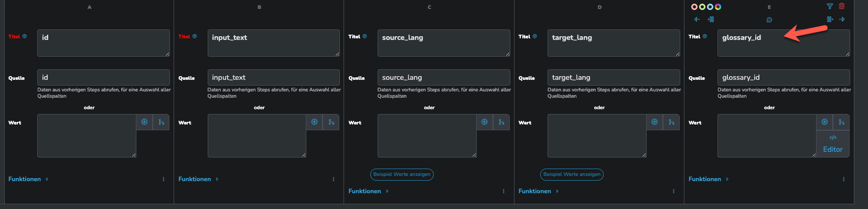Click the plus-circle icon beside column A Wert
868x209 pixels.
[x=144, y=122]
